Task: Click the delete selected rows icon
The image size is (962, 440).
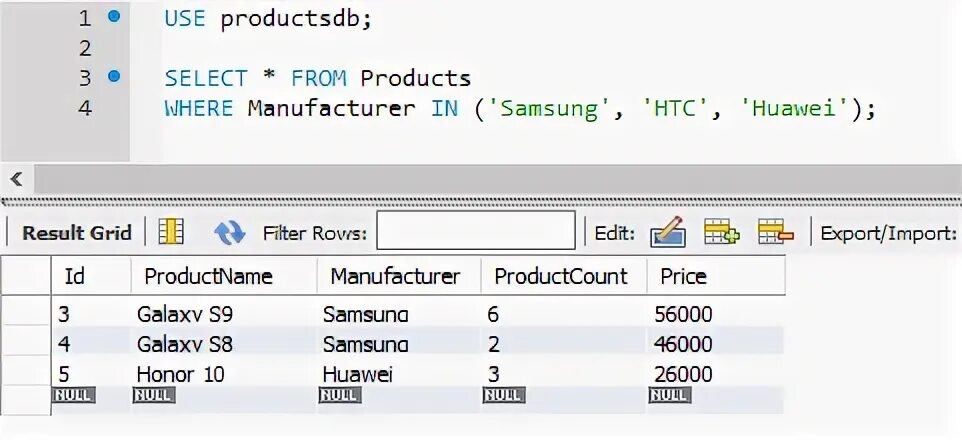Action: point(775,233)
